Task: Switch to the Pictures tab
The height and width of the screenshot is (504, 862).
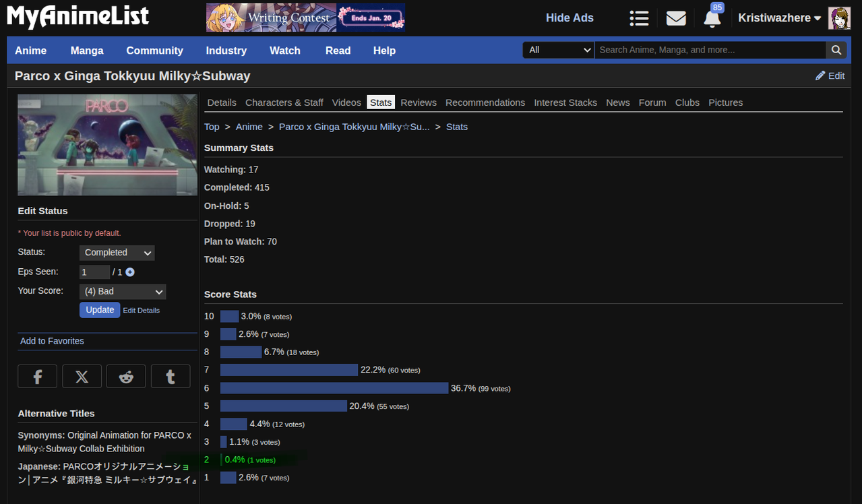Action: tap(726, 102)
